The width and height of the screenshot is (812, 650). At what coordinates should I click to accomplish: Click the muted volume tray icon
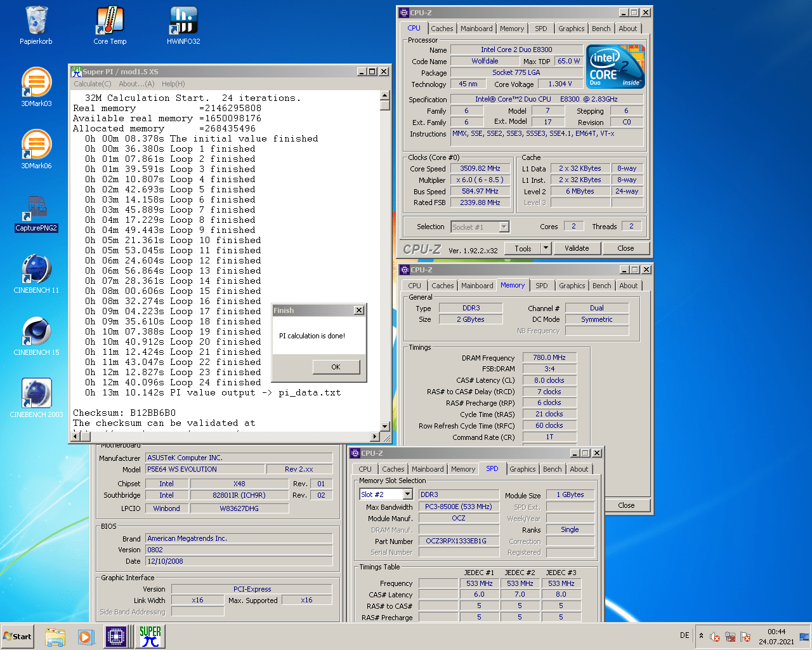(715, 637)
